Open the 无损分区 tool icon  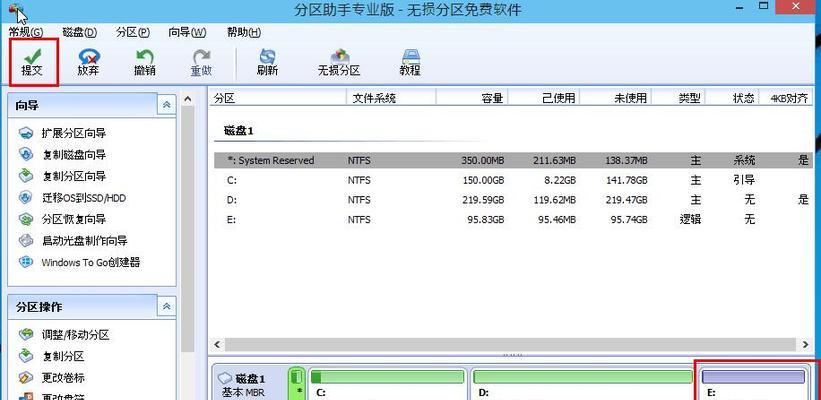pos(339,56)
